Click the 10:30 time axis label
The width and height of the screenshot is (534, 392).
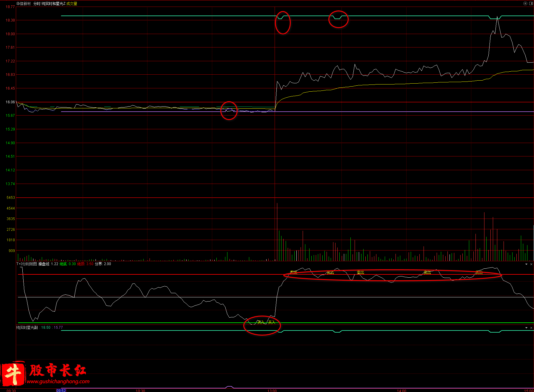141,390
